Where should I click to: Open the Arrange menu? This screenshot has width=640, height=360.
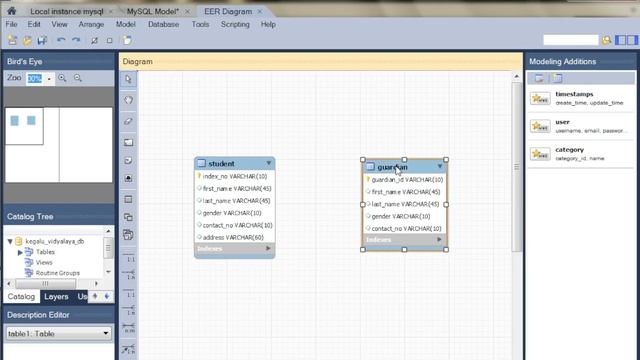point(91,24)
